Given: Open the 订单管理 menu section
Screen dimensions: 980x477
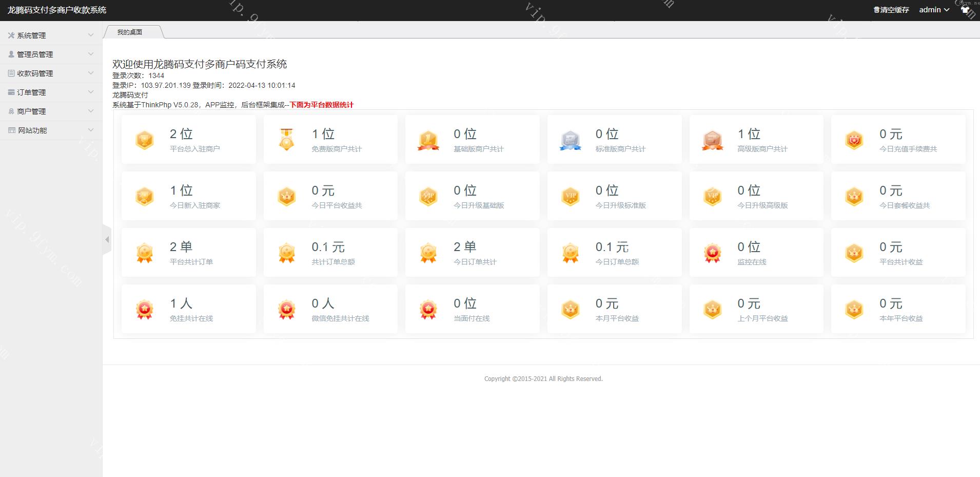Looking at the screenshot, I should coord(50,92).
